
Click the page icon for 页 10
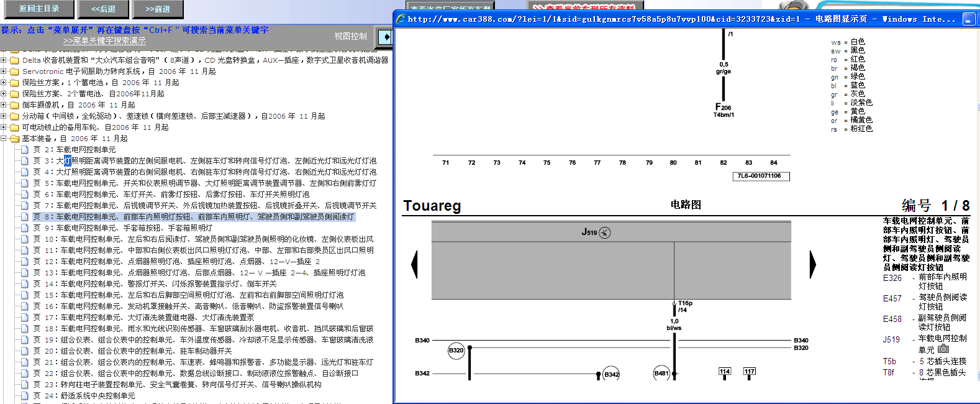pos(25,239)
